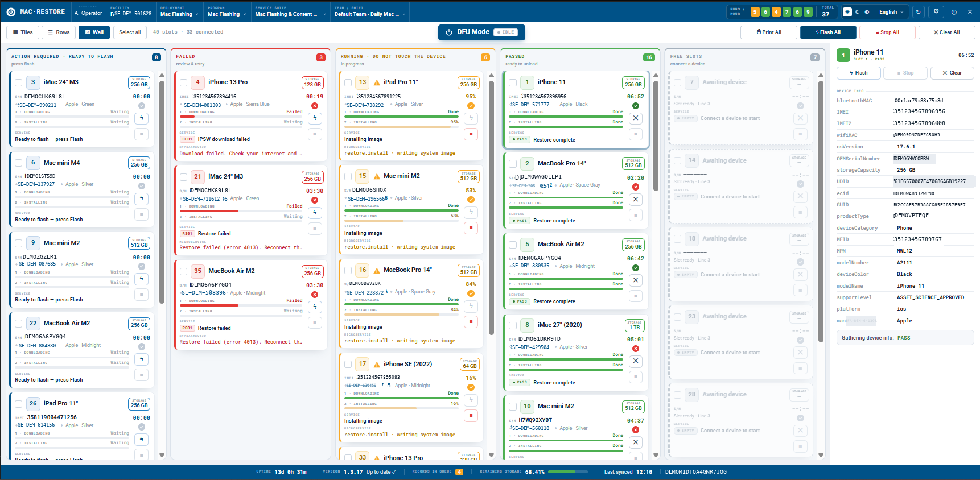
Task: Click retry flash icon on failed MacBook Air slot 35
Action: click(315, 307)
